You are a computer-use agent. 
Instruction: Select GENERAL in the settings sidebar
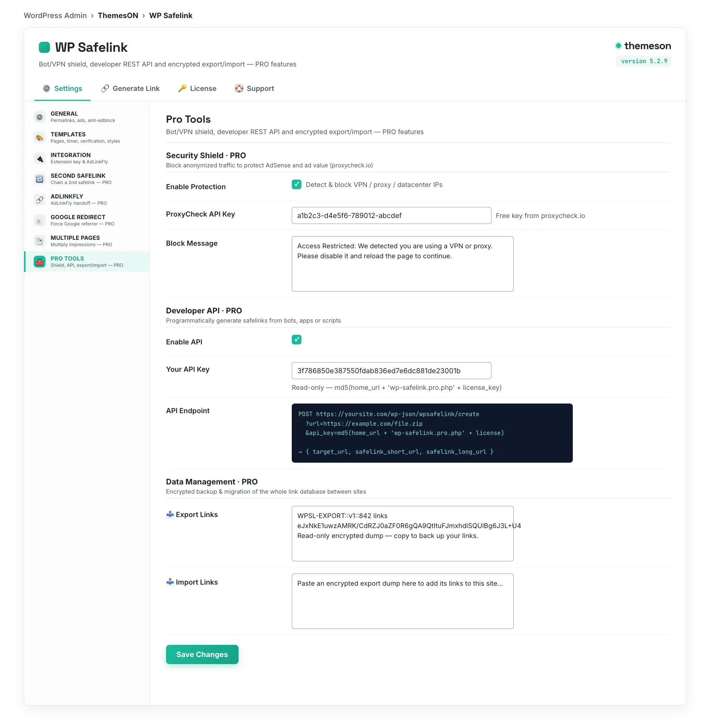[x=87, y=117]
